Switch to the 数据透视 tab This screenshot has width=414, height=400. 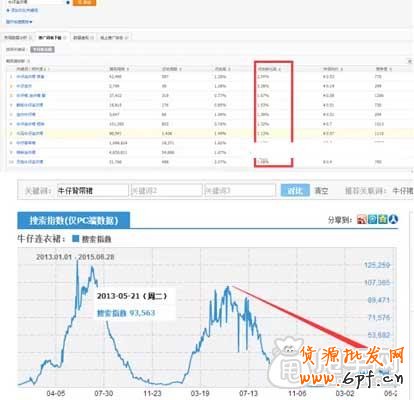tap(83, 38)
